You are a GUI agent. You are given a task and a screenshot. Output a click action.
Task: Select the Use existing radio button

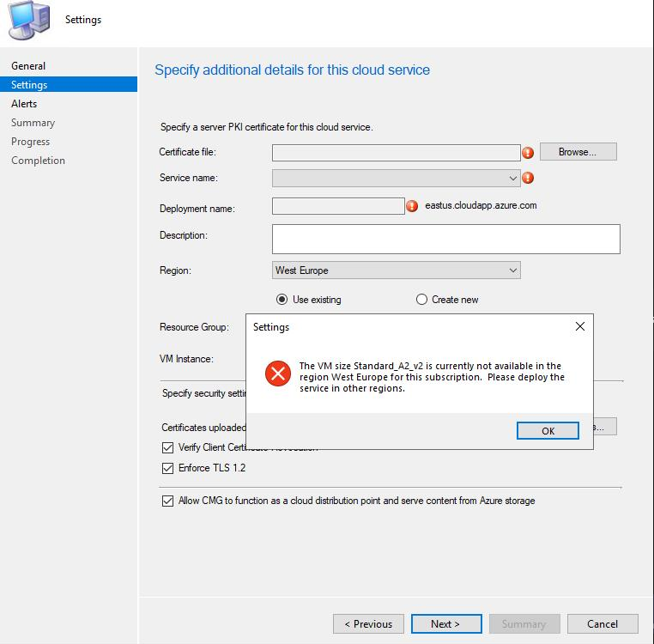pos(282,300)
